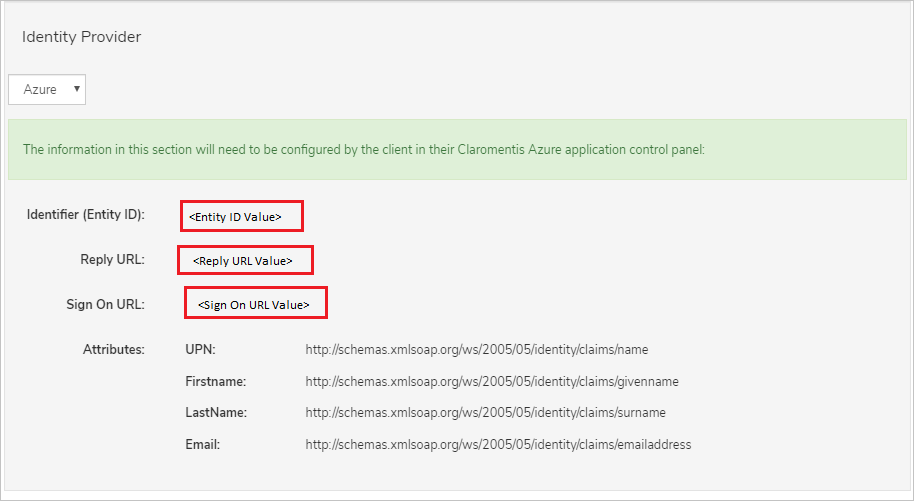Viewport: 914px width, 501px height.
Task: Click the Attributes label
Action: 114,349
